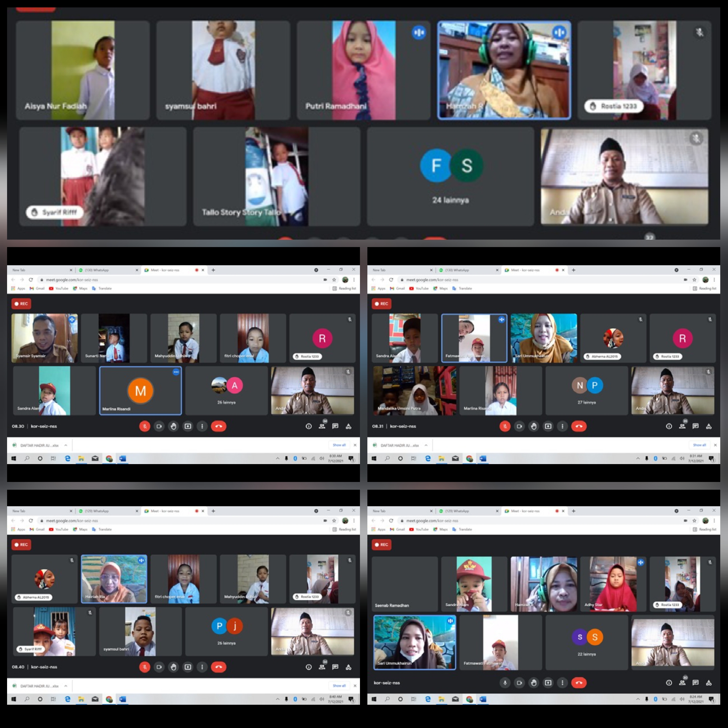Leave call in the 22 lainnya meeting
The image size is (728, 728).
click(579, 682)
